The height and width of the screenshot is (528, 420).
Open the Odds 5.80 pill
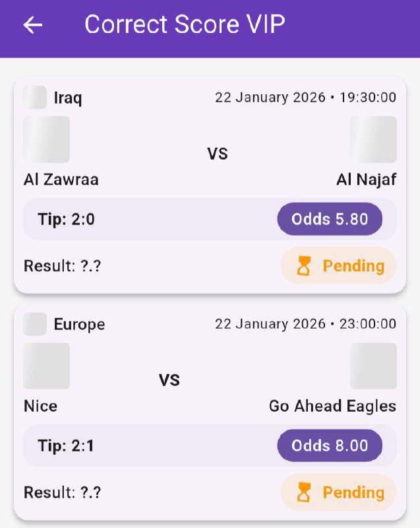click(x=330, y=218)
